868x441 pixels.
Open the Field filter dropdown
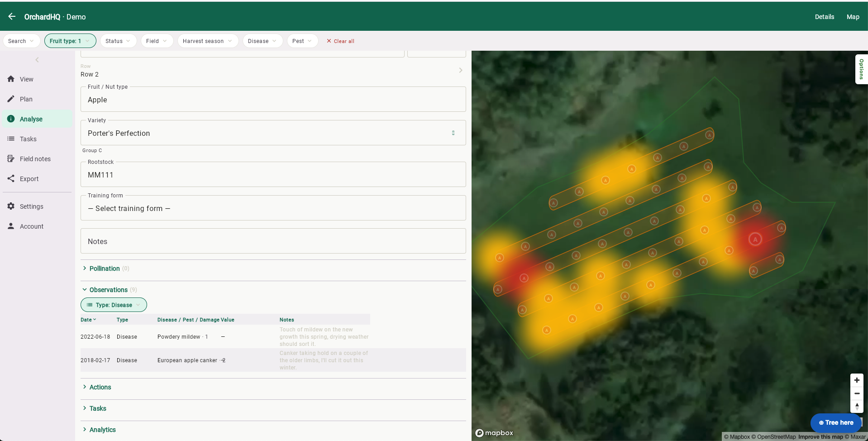[157, 41]
